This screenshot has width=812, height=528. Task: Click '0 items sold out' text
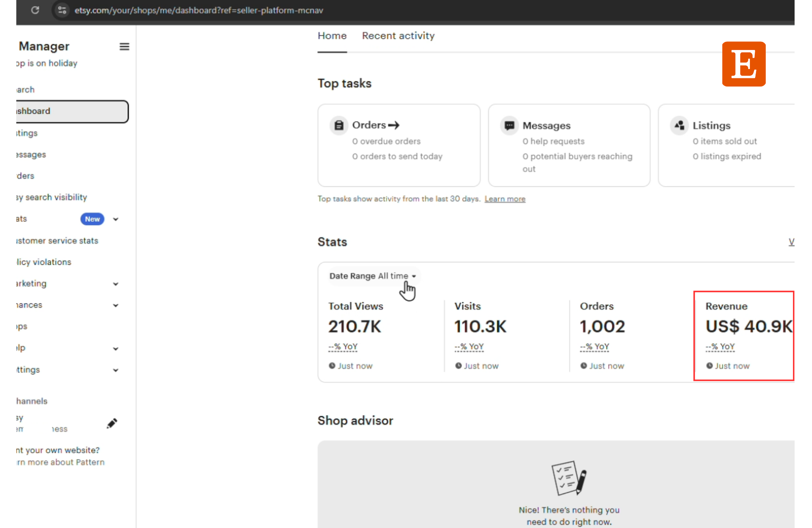725,141
